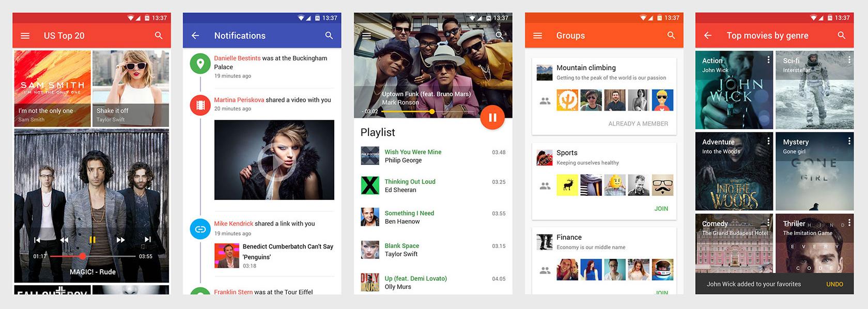This screenshot has width=868, height=309.
Task: Skip to previous track in MAGIC! player
Action: (x=37, y=240)
